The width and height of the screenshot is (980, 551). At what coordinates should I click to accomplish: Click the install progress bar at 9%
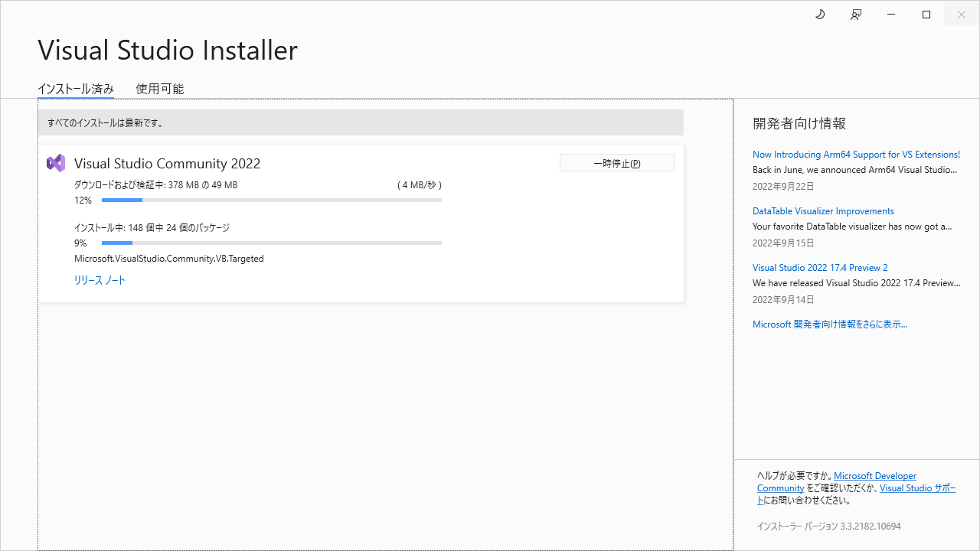(272, 243)
